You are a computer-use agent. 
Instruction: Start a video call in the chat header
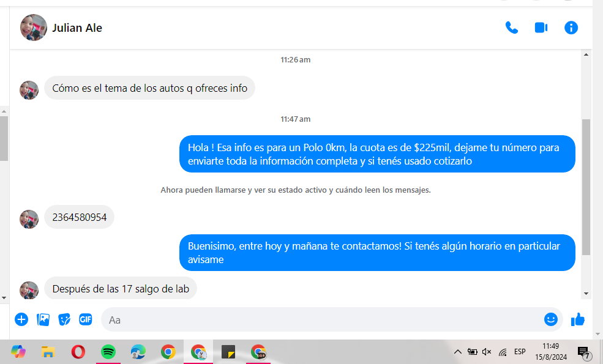541,28
